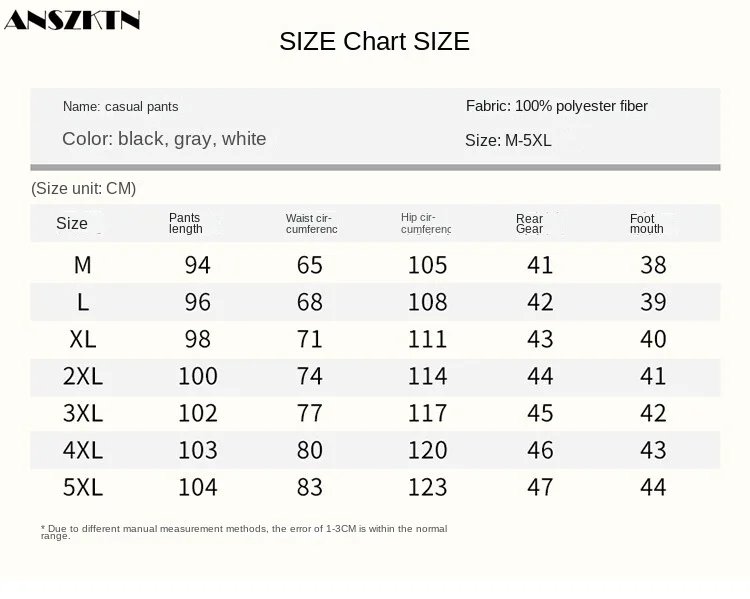This screenshot has height=599, width=750.
Task: Click the M size row label
Action: (x=83, y=265)
